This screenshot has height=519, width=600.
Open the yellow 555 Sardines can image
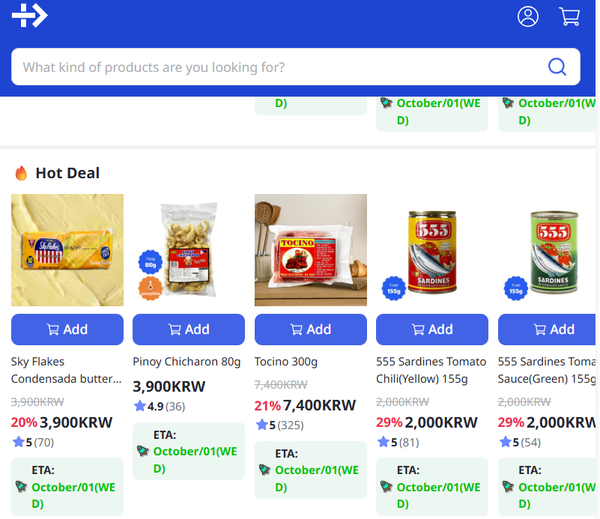coord(432,250)
